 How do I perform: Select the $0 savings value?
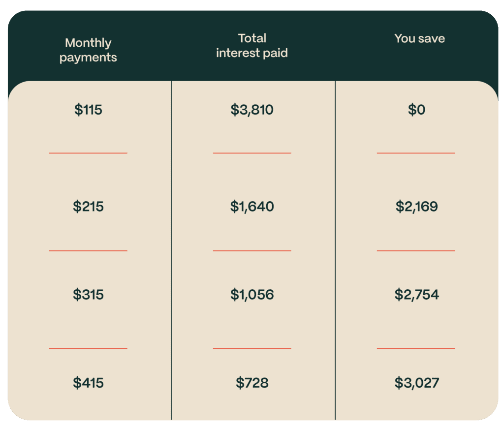click(416, 110)
